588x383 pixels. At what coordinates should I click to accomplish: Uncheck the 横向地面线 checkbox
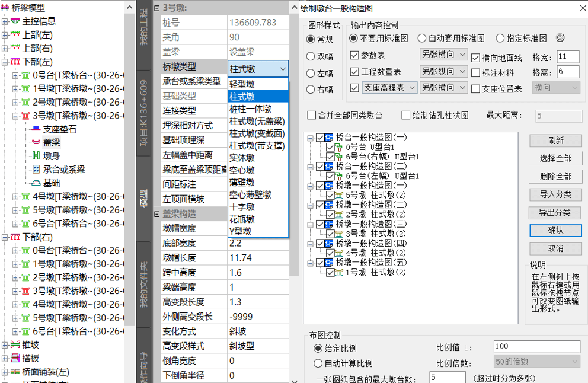point(475,58)
